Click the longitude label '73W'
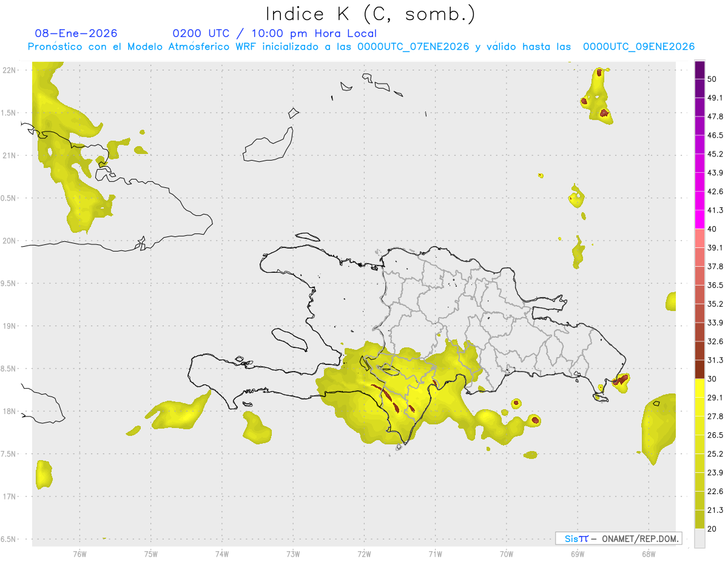The width and height of the screenshot is (728, 562). [x=293, y=554]
